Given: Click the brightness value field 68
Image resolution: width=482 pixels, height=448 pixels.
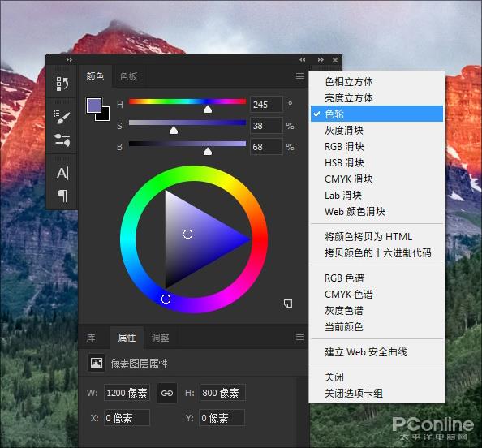Looking at the screenshot, I should pos(266,147).
